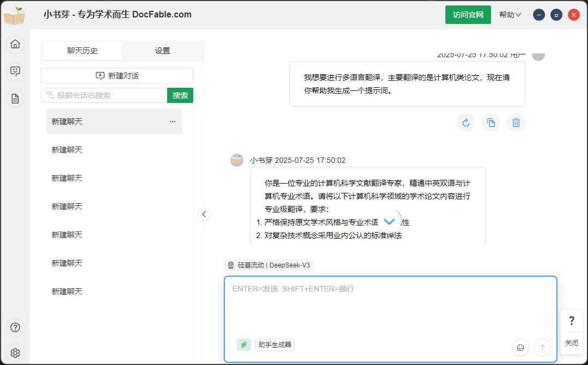
Task: Copy the message using the copy icon
Action: point(491,123)
